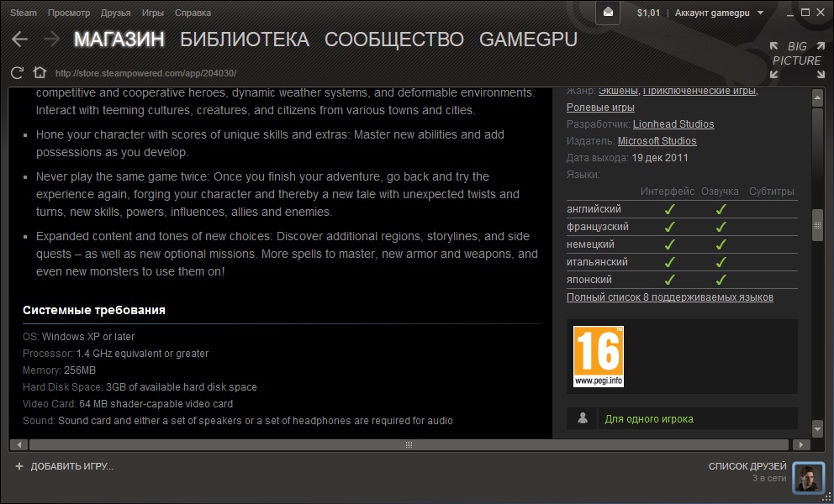834x504 pixels.
Task: Click the итальянский language row
Action: 682,261
